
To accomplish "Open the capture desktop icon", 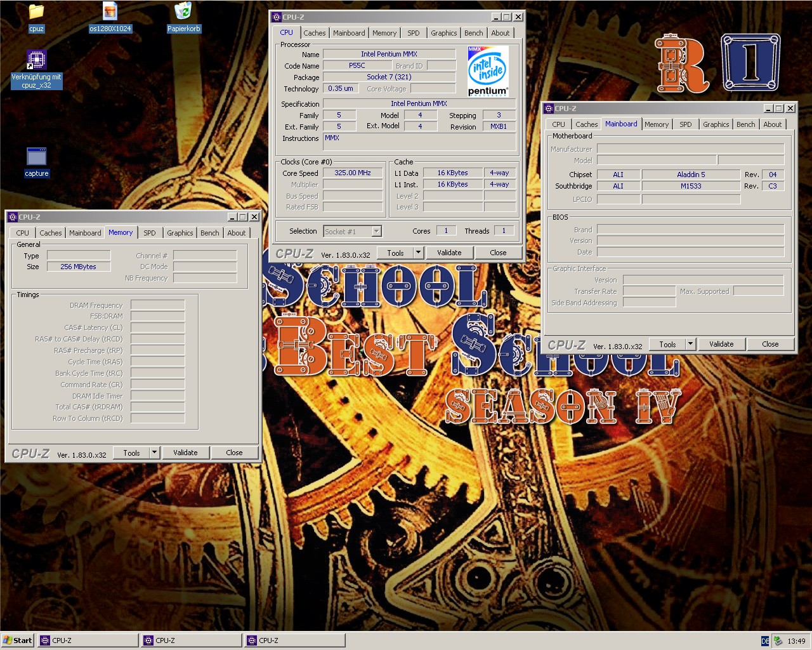I will point(36,157).
